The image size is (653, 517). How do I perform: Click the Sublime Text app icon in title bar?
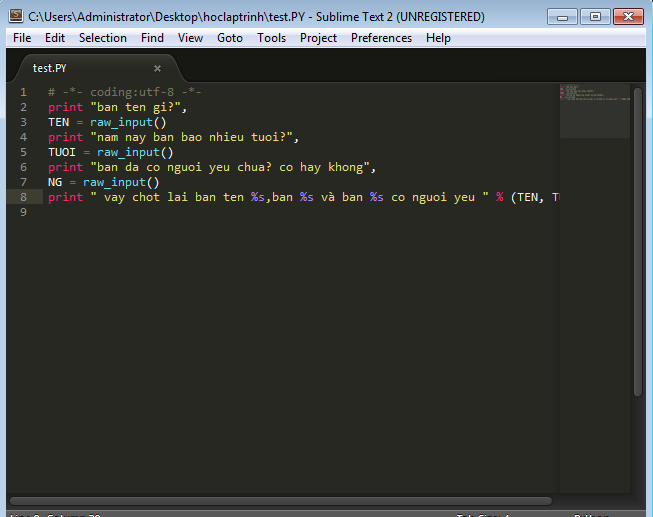pyautogui.click(x=16, y=16)
